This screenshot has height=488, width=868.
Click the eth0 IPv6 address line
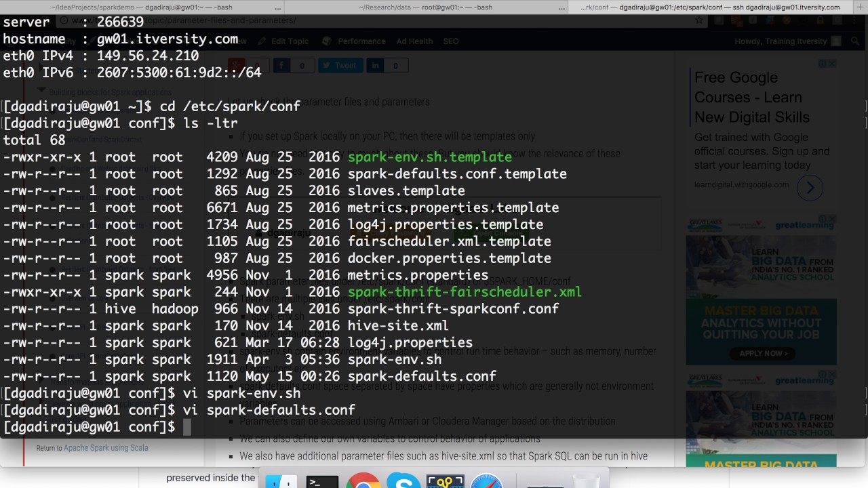(132, 73)
